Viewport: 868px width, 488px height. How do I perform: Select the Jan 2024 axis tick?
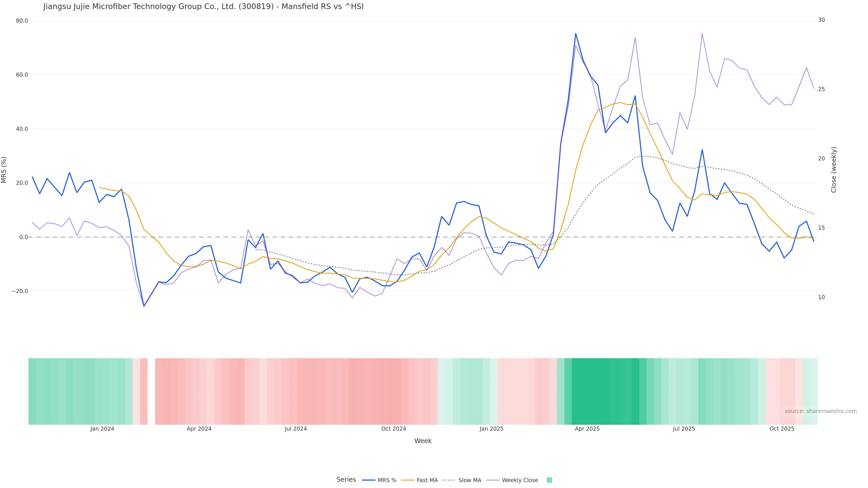pos(102,429)
